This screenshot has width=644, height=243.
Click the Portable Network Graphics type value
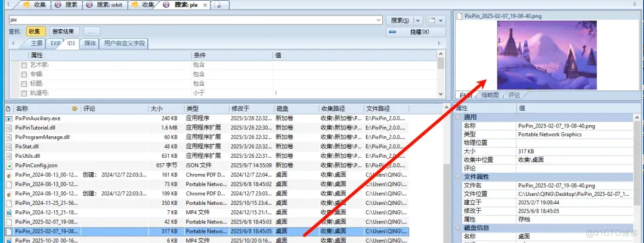pos(550,134)
